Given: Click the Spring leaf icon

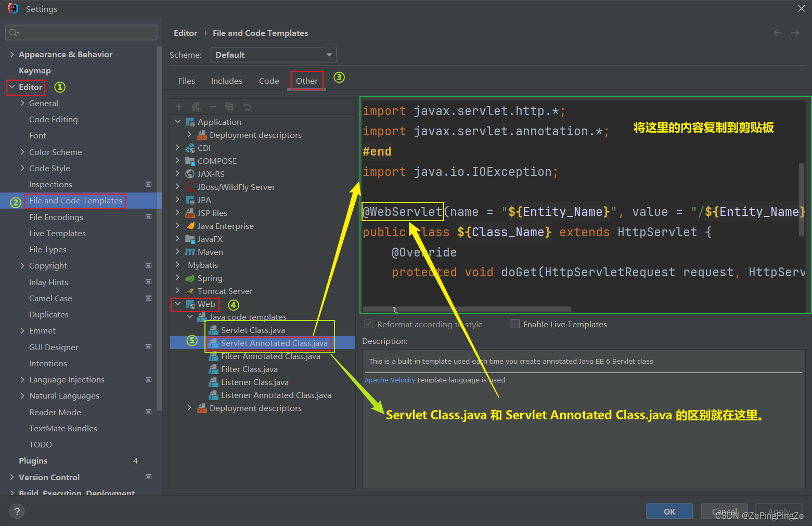Looking at the screenshot, I should click(190, 278).
